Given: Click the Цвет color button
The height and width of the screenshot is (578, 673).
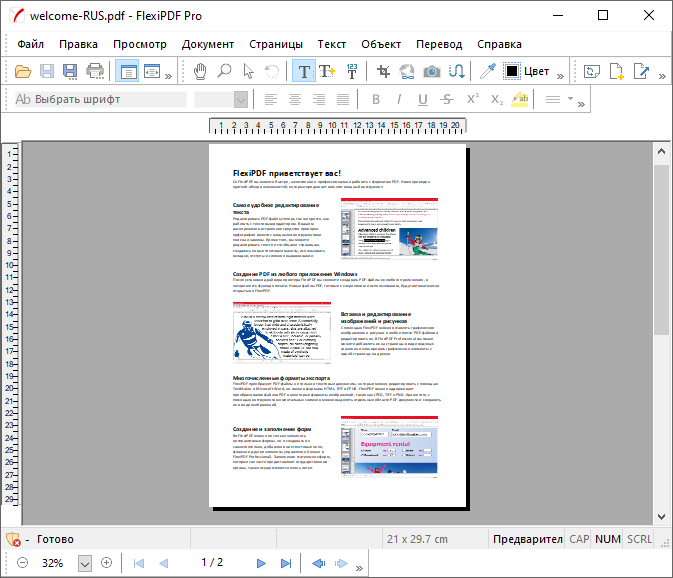Looking at the screenshot, I should 537,71.
